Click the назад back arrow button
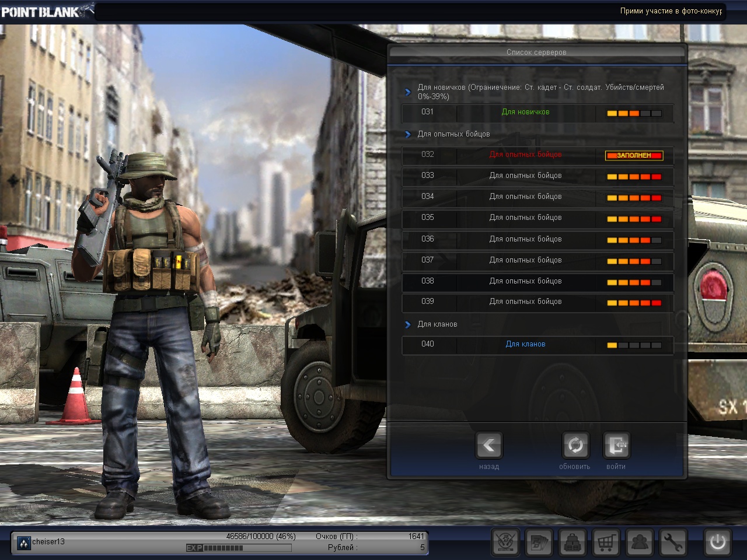This screenshot has height=560, width=747. 489,446
